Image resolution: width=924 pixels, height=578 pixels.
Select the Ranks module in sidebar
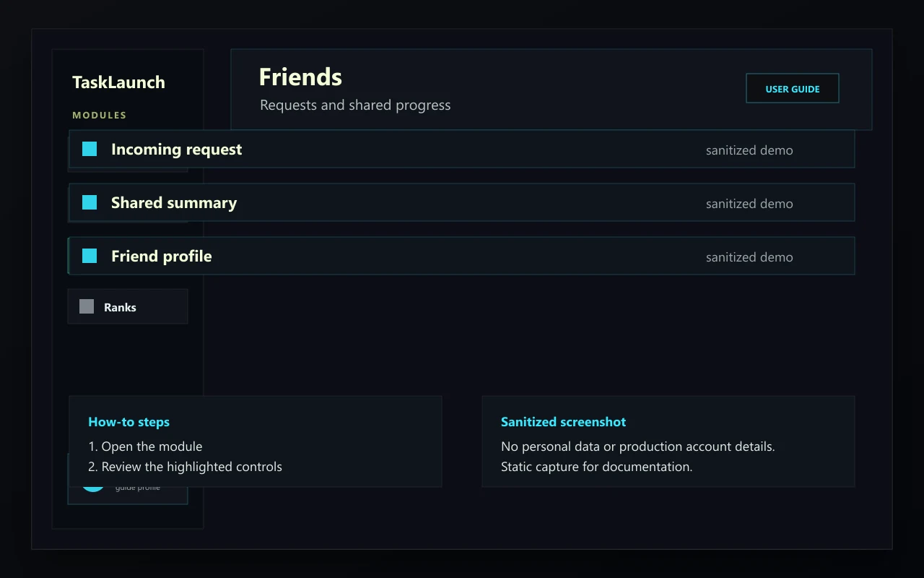[x=128, y=306]
